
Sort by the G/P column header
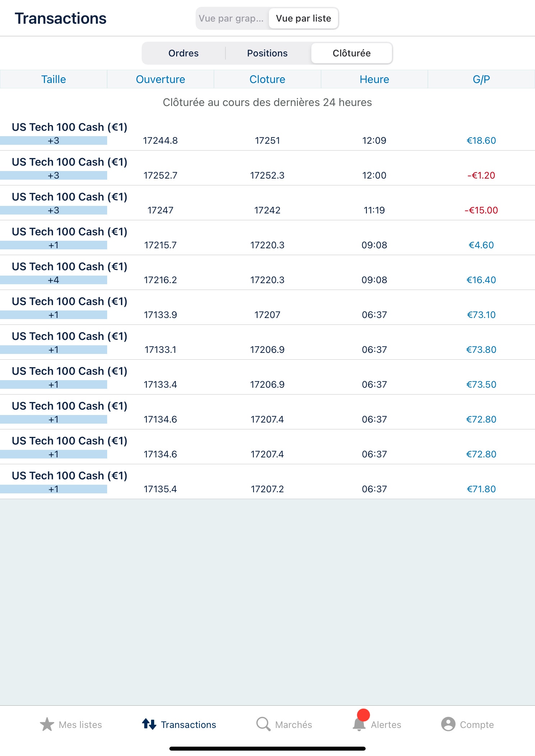pos(481,79)
